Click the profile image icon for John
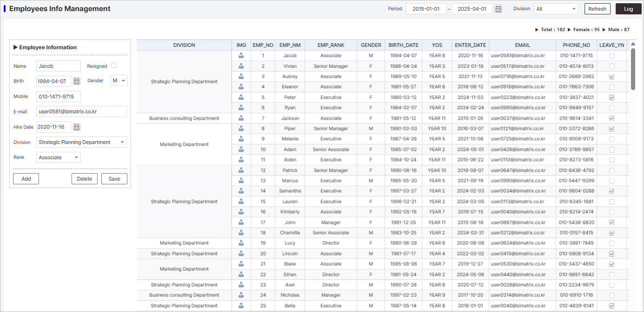The height and width of the screenshot is (312, 644). [241, 222]
